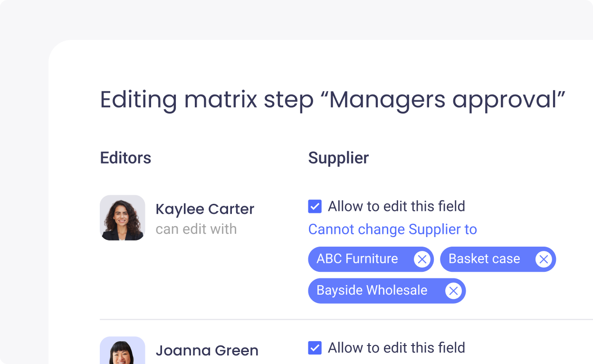Click the can edit with label
Screen dimensions: 593x364
tap(196, 229)
